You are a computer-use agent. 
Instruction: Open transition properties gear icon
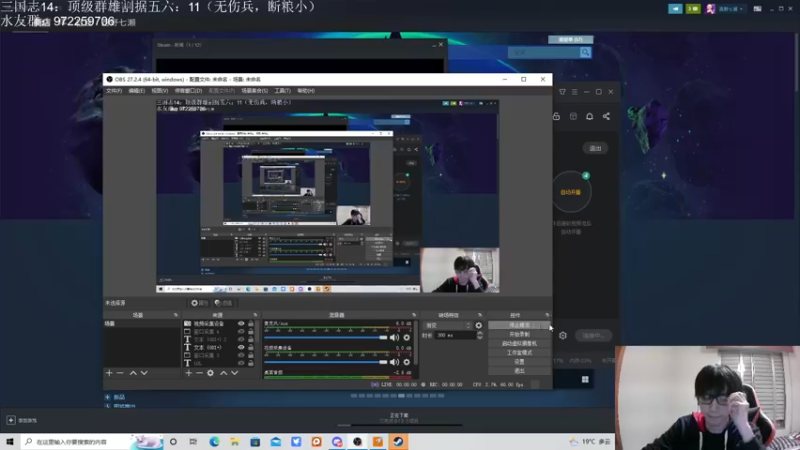coord(479,325)
